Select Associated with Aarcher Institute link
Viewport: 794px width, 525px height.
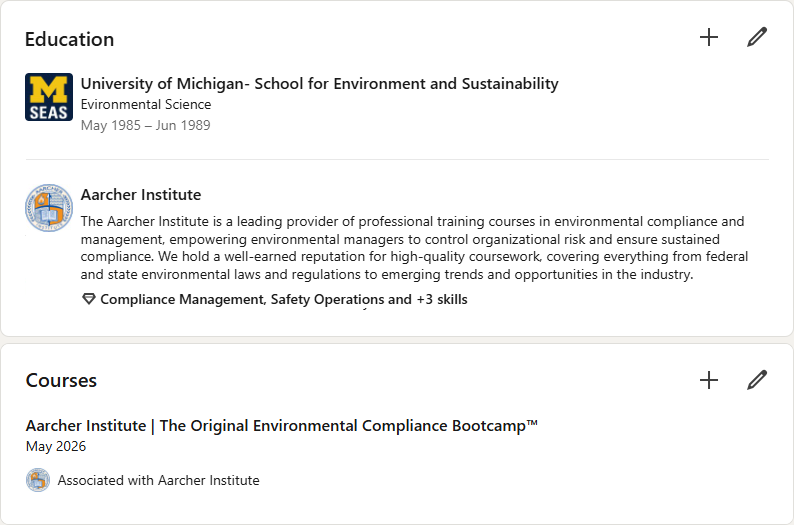158,481
